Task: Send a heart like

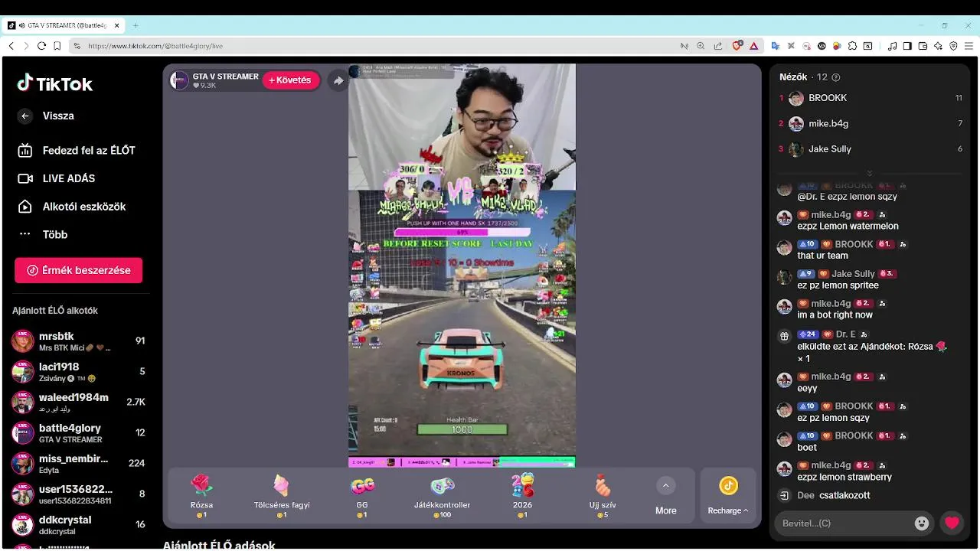Action: coord(952,523)
